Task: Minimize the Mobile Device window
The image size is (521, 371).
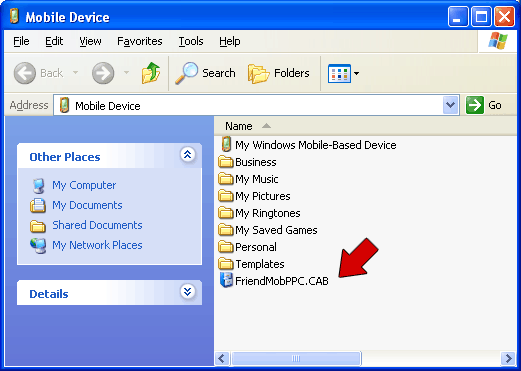Action: pyautogui.click(x=458, y=17)
